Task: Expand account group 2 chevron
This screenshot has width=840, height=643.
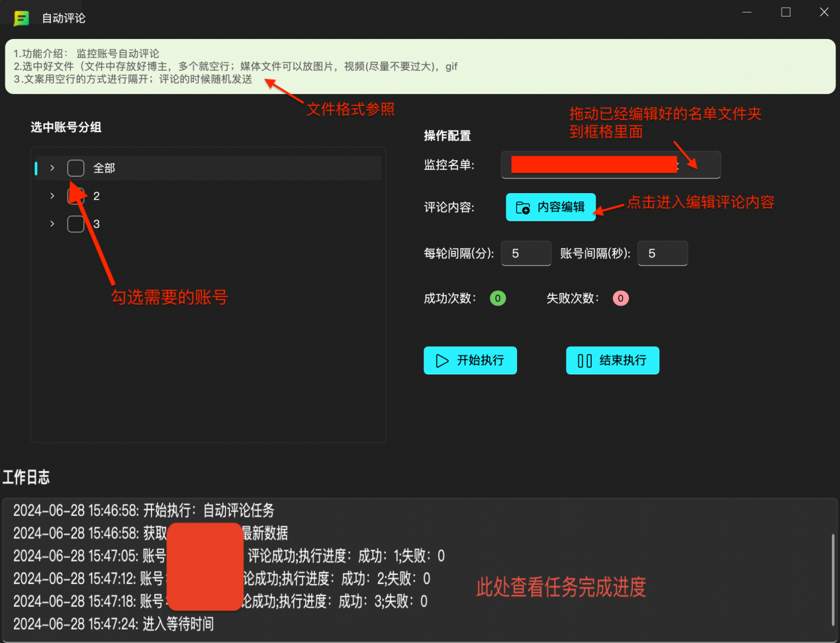Action: pos(52,196)
